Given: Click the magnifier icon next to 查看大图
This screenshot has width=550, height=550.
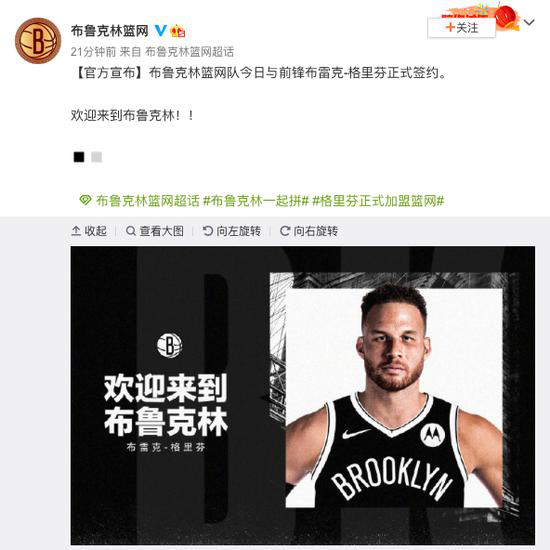Looking at the screenshot, I should click(x=131, y=231).
